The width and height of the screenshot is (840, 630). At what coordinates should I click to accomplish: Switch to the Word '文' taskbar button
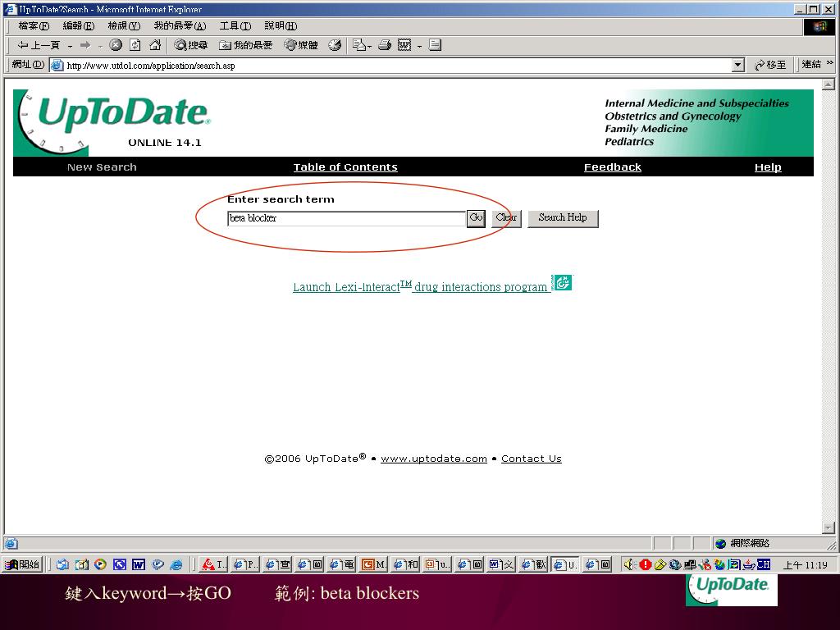501,564
